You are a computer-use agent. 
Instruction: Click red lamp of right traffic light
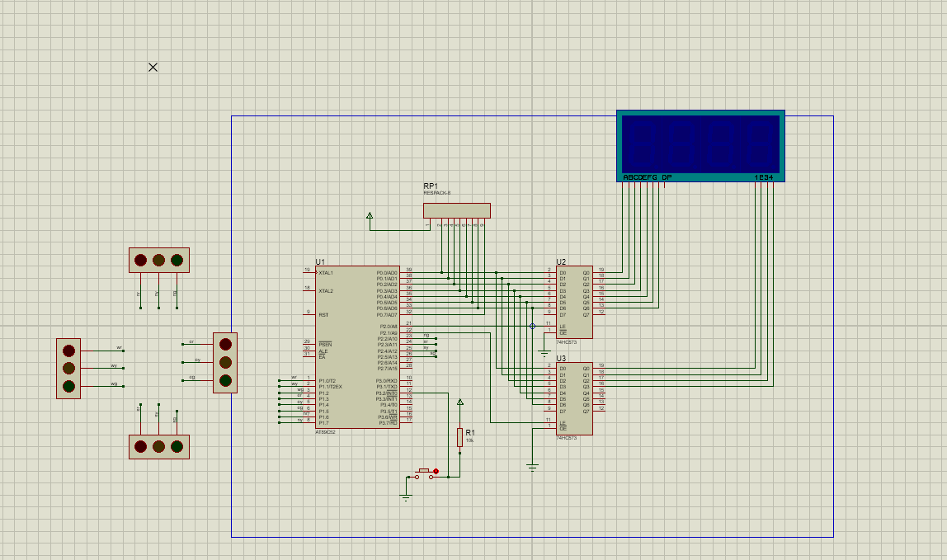[x=225, y=345]
